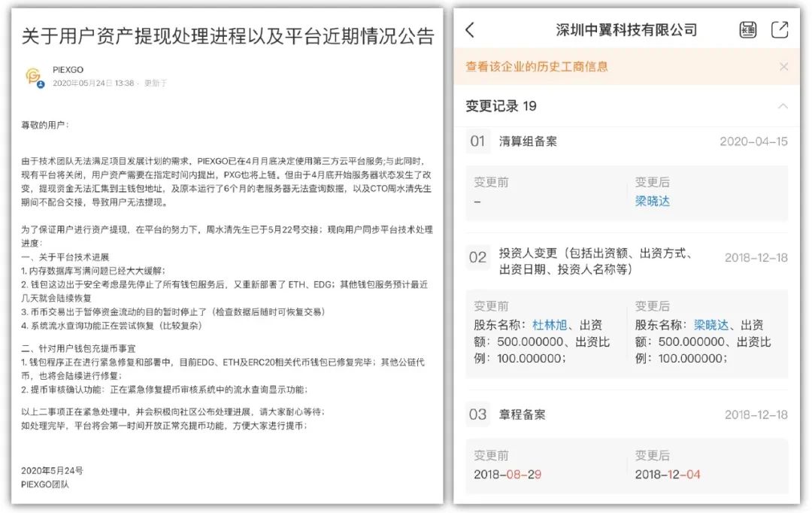Select the 深圳中翼科技有限公司 title
The width and height of the screenshot is (812, 513).
click(x=626, y=30)
